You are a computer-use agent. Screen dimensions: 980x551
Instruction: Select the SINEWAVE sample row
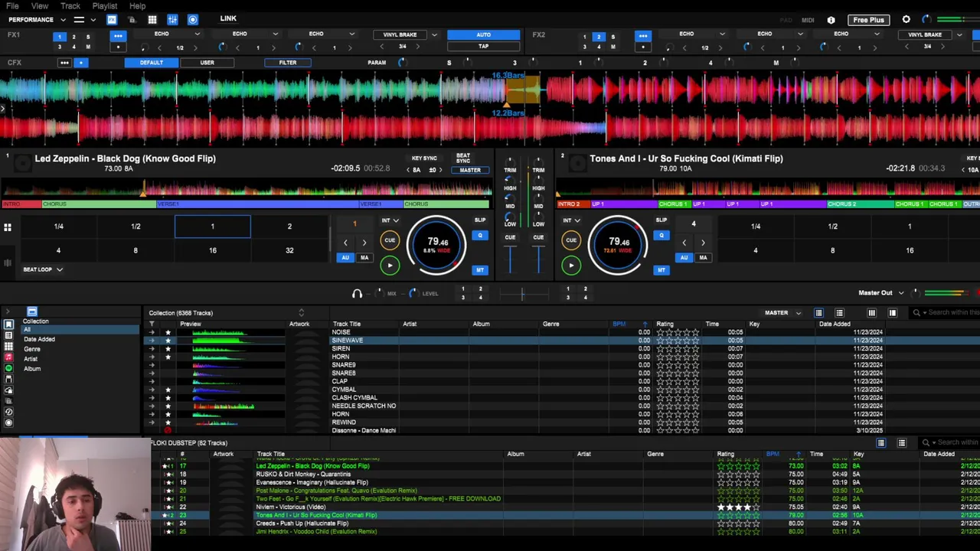563,341
